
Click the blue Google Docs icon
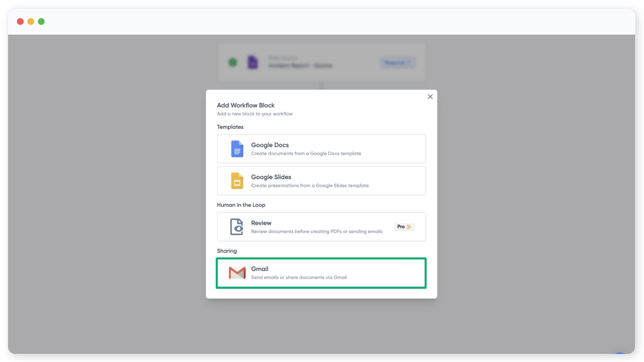237,149
